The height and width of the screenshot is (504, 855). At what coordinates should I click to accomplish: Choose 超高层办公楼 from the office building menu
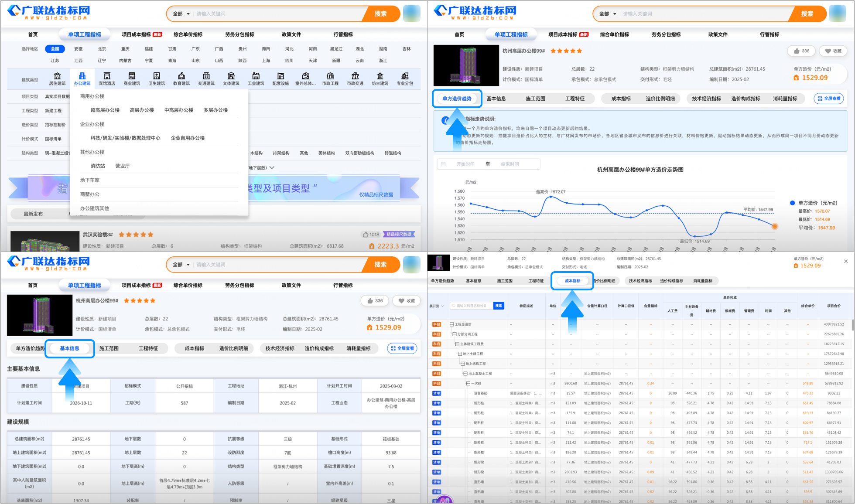(105, 110)
